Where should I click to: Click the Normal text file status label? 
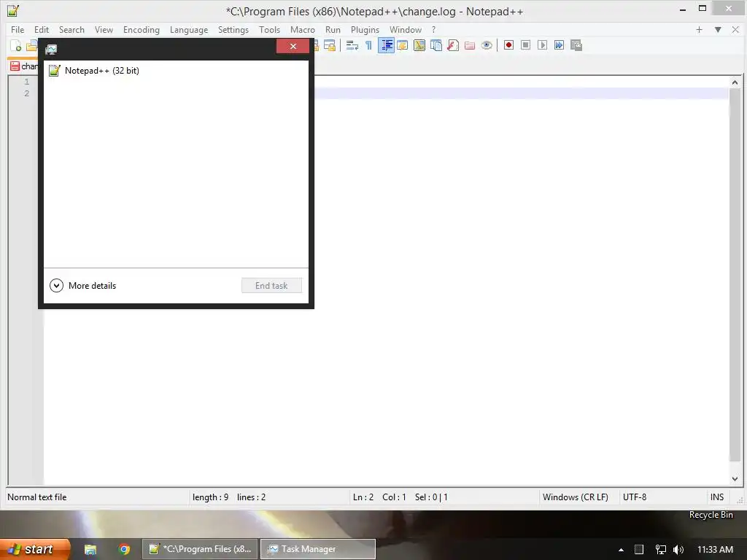(x=37, y=497)
